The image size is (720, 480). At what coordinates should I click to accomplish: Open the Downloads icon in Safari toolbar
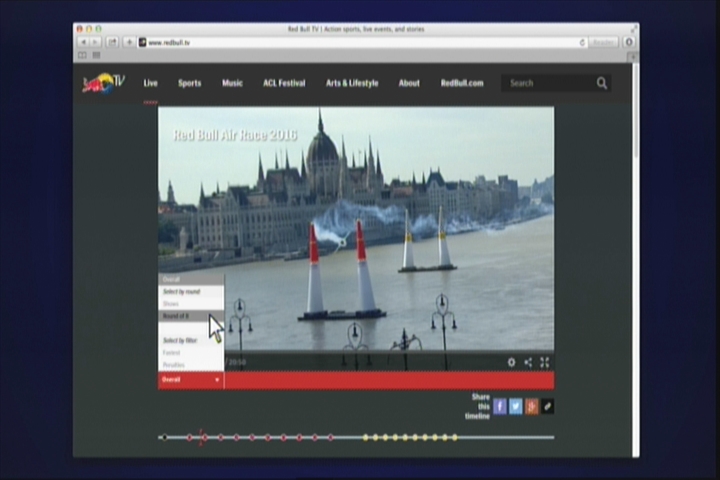(629, 42)
